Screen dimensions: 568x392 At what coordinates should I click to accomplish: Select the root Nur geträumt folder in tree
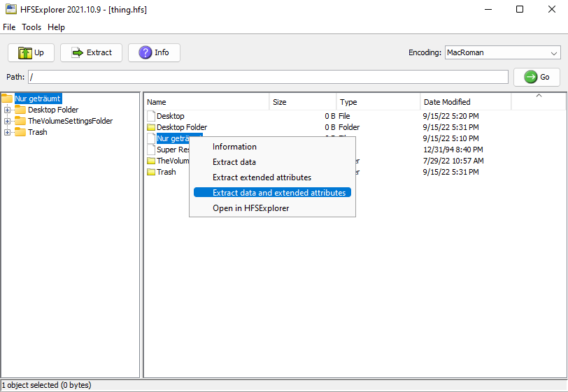point(38,99)
